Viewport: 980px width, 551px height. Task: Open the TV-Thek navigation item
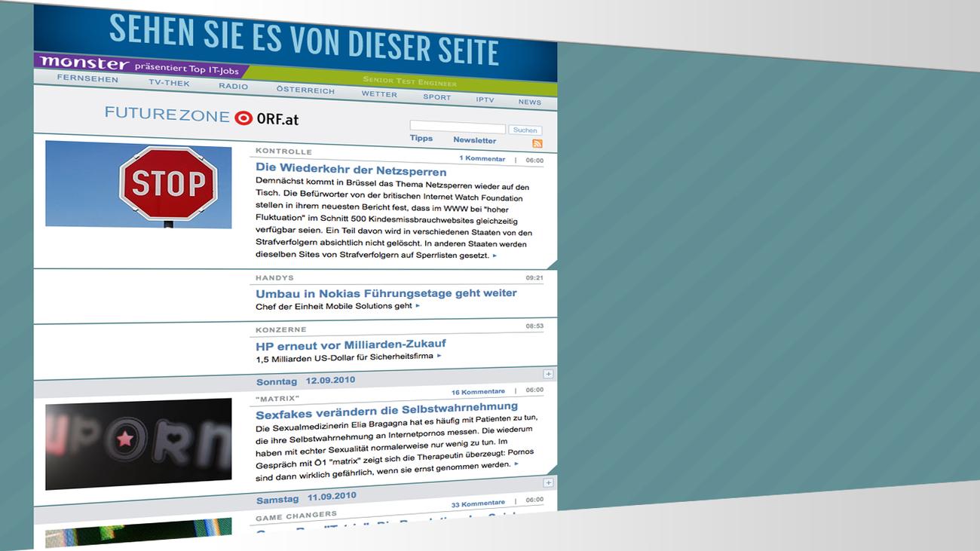[169, 82]
